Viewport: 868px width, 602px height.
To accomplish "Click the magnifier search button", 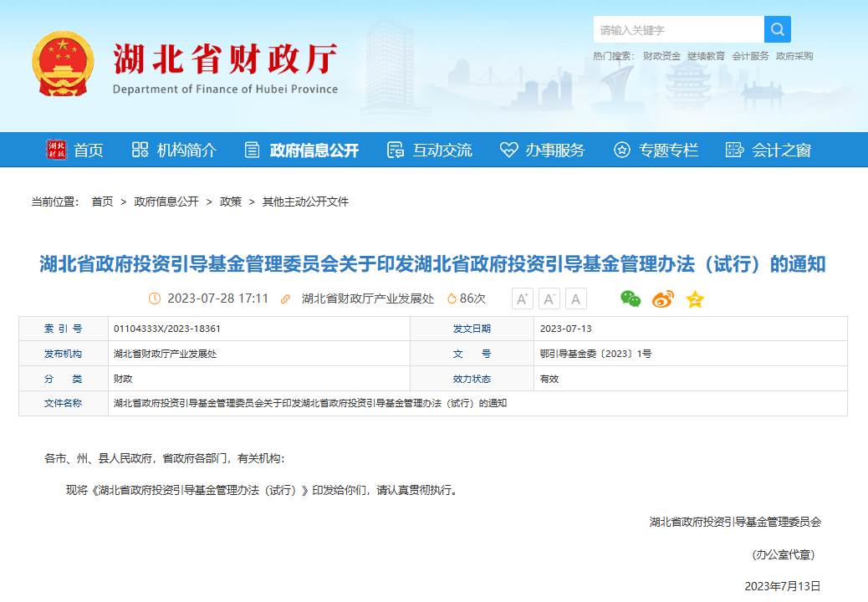I will click(x=777, y=29).
